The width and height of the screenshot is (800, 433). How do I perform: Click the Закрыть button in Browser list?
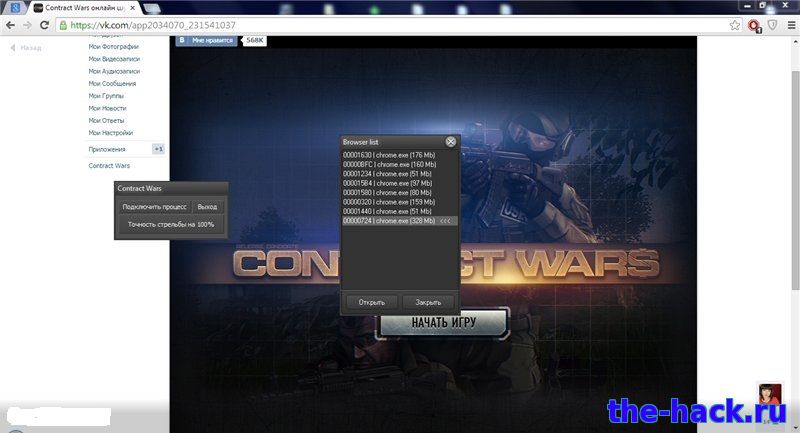[x=428, y=302]
